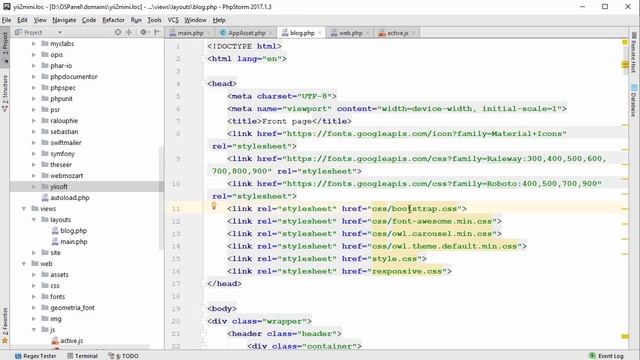Open the TODO tool window

click(x=123, y=356)
